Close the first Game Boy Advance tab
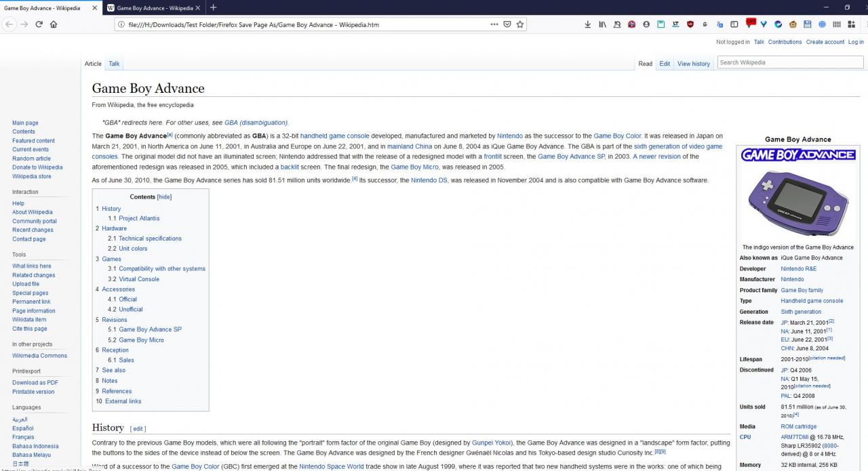 95,8
